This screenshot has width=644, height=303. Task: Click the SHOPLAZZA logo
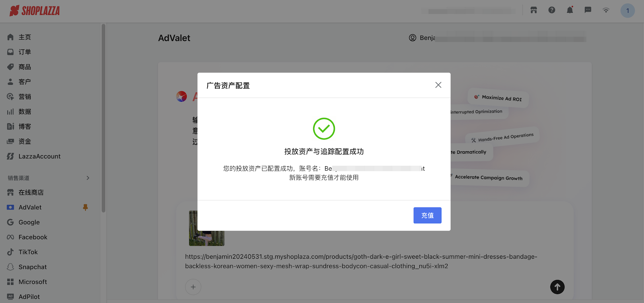point(35,11)
